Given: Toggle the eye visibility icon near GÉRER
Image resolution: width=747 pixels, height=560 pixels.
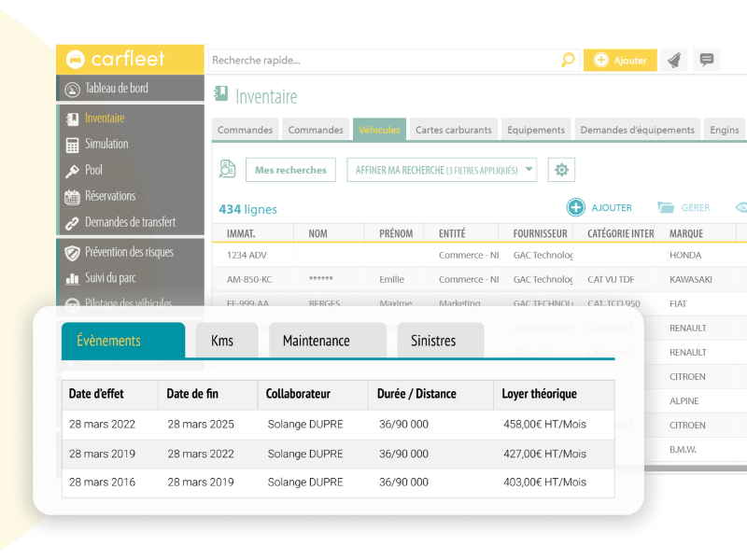Looking at the screenshot, I should pyautogui.click(x=741, y=207).
